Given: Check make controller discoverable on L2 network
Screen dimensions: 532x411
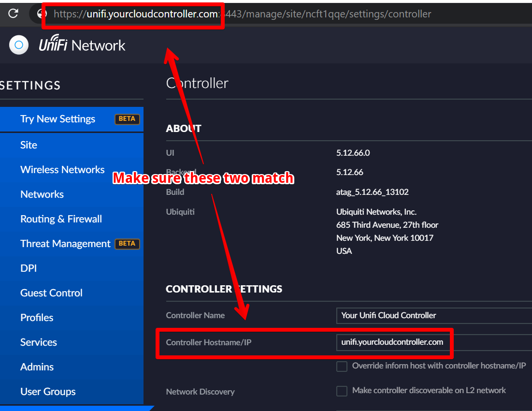Looking at the screenshot, I should tap(342, 391).
